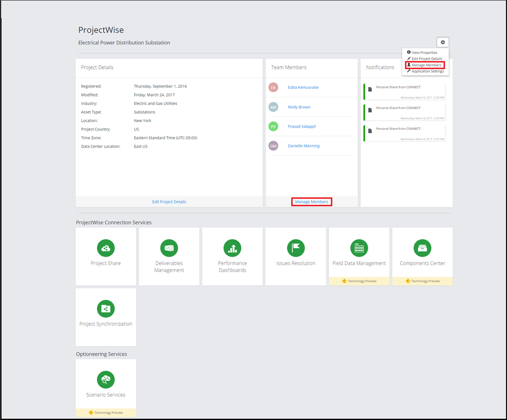
Task: Select the Substations asset type value
Action: pos(145,112)
